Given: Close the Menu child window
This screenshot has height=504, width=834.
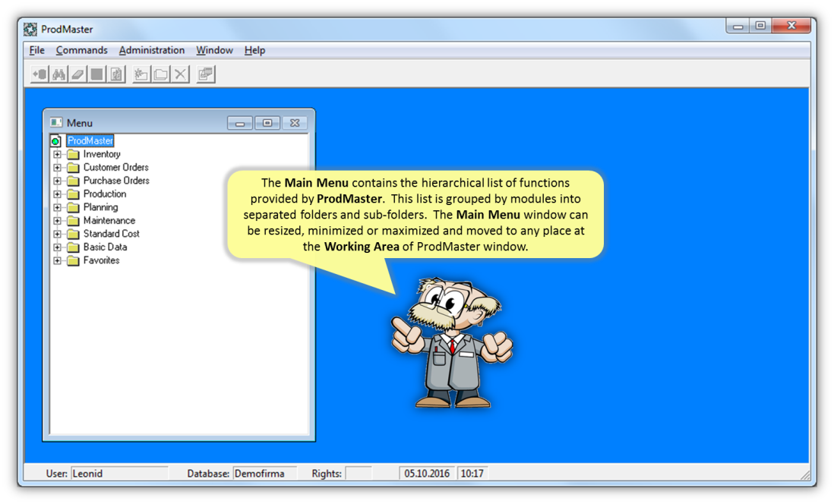Looking at the screenshot, I should coord(295,123).
